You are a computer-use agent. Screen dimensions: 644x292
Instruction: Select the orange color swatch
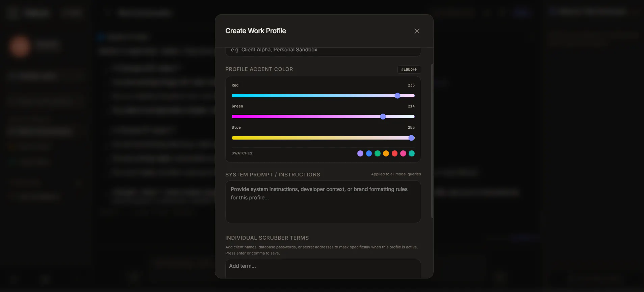(386, 153)
